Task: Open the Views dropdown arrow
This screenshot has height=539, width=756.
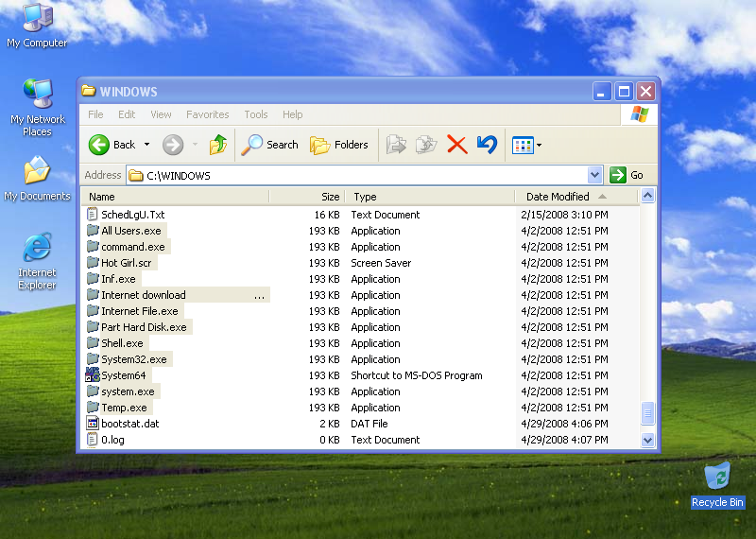Action: (x=539, y=145)
